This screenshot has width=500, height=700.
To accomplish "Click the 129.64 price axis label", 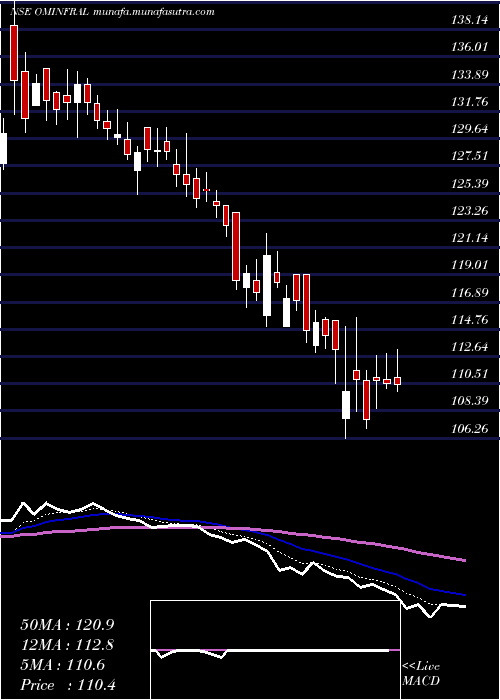I will coord(469,129).
